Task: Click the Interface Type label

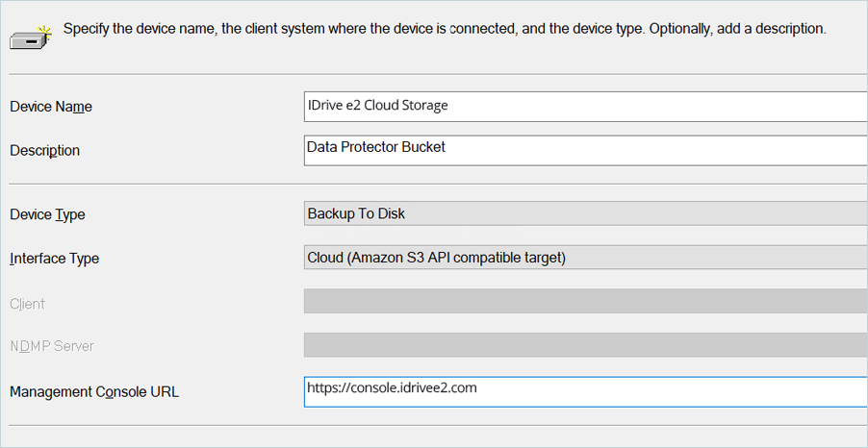Action: coord(54,259)
